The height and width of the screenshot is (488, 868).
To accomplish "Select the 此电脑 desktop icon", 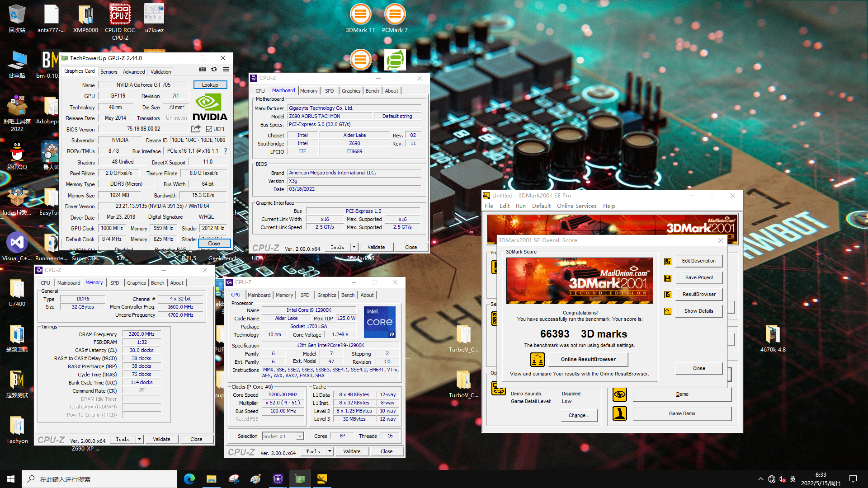I will click(17, 64).
